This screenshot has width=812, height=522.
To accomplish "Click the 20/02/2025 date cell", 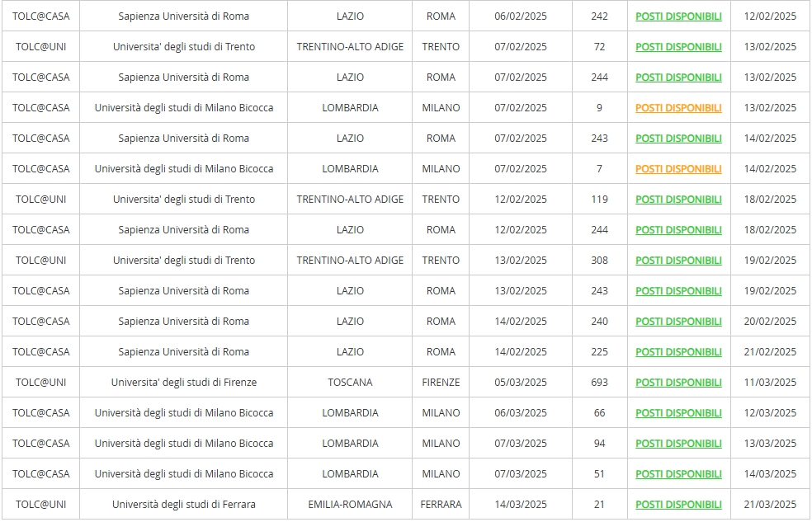I will coord(770,322).
